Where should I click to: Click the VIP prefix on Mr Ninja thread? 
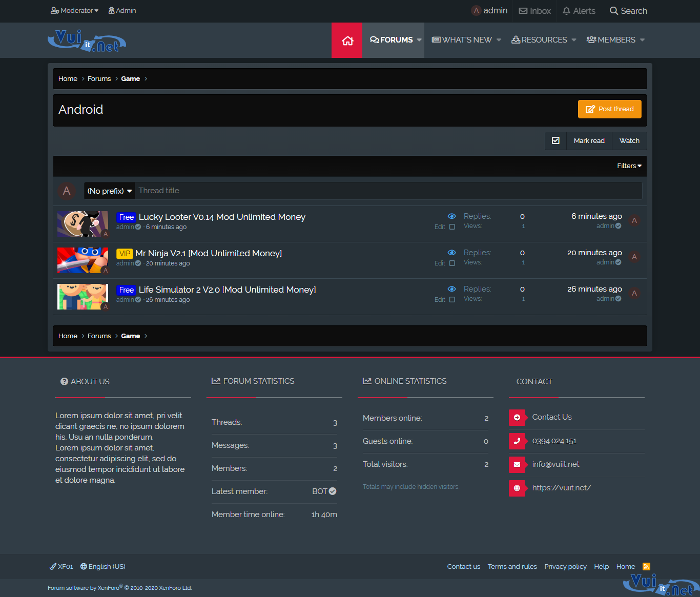125,254
